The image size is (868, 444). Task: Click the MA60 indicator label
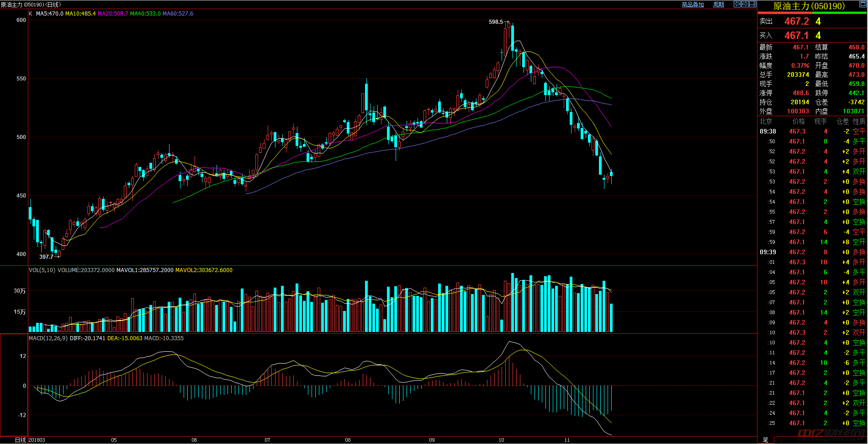pyautogui.click(x=178, y=14)
